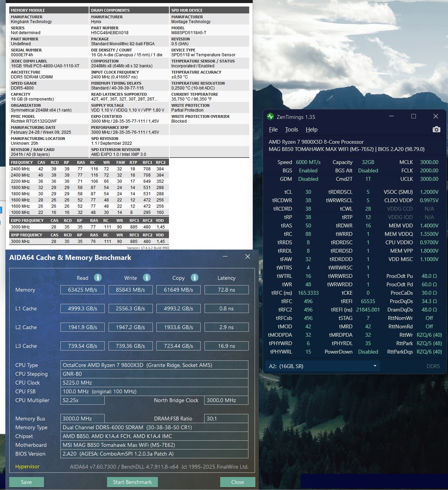Select the L3 Cache Copy 723.44 GB/s field
448x490 pixels.
point(179,346)
